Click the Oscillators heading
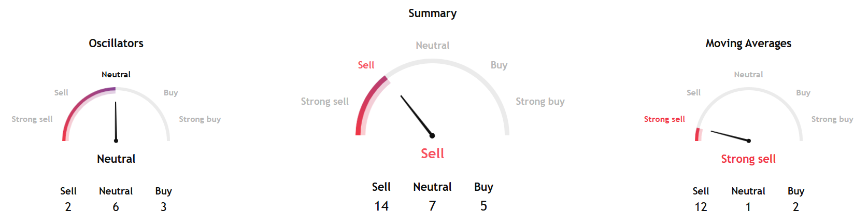 (116, 44)
